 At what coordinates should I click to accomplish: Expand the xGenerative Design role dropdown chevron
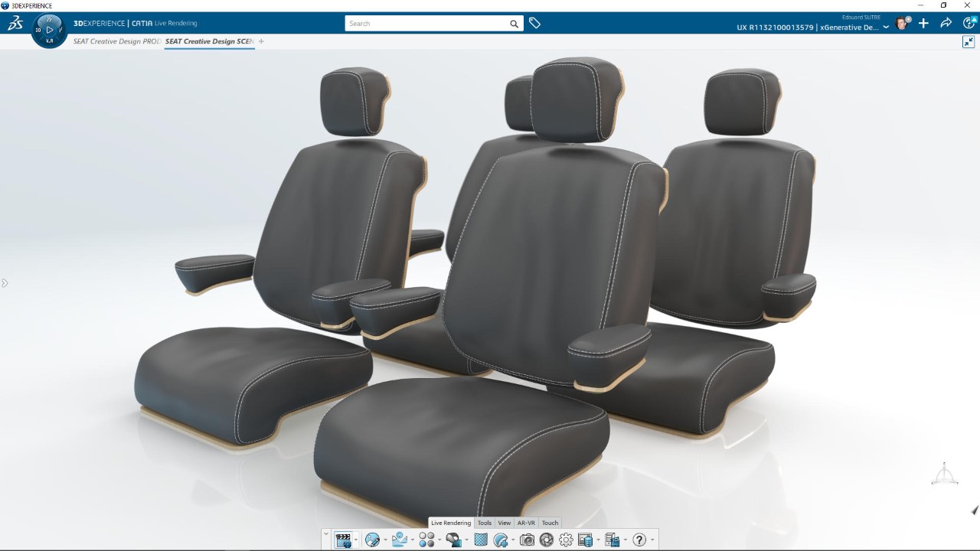[886, 28]
